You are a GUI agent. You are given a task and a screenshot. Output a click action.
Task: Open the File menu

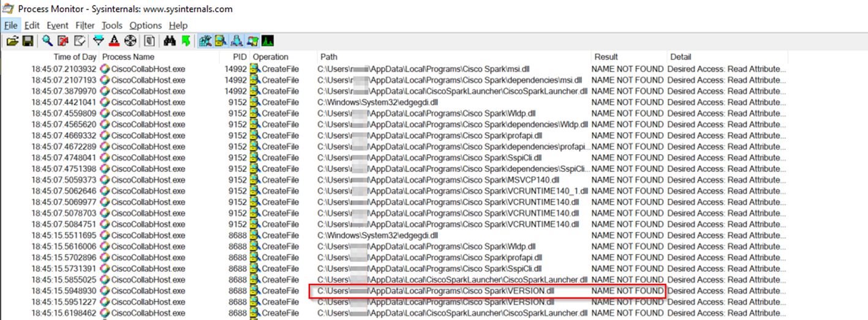11,25
